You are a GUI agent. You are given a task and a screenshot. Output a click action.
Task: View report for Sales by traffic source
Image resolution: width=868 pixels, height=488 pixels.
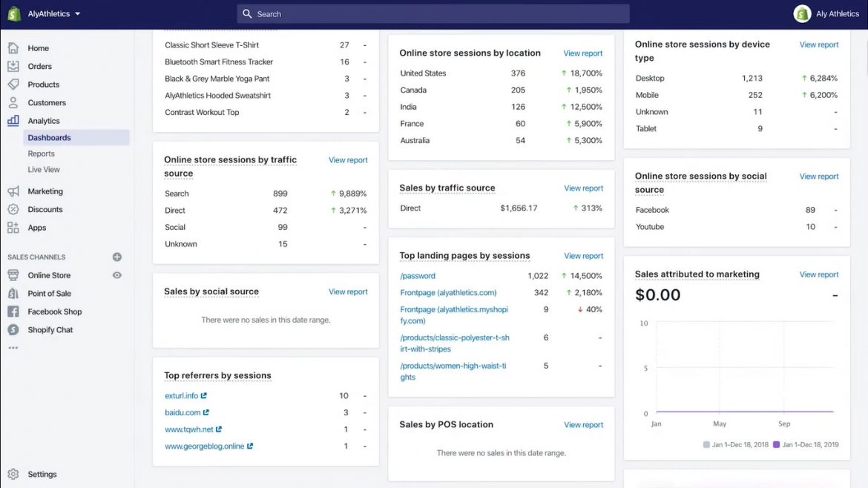583,188
